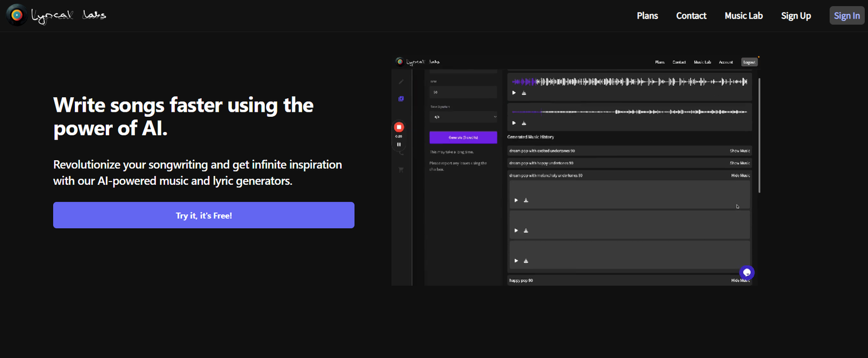Click the pencil edit icon in the preview sidebar
868x358 pixels.
point(401,81)
